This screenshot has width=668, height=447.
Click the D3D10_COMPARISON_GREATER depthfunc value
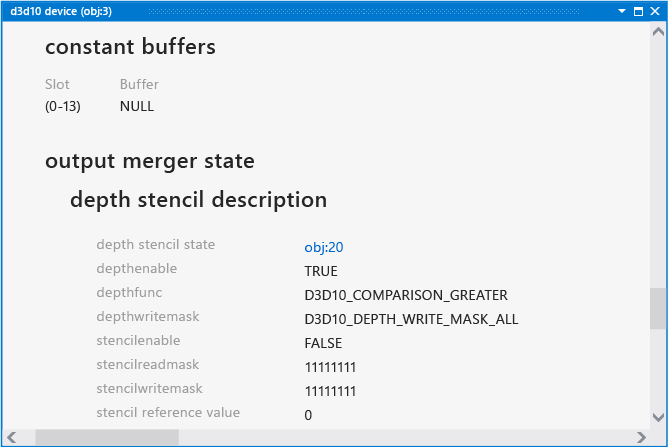coord(406,295)
